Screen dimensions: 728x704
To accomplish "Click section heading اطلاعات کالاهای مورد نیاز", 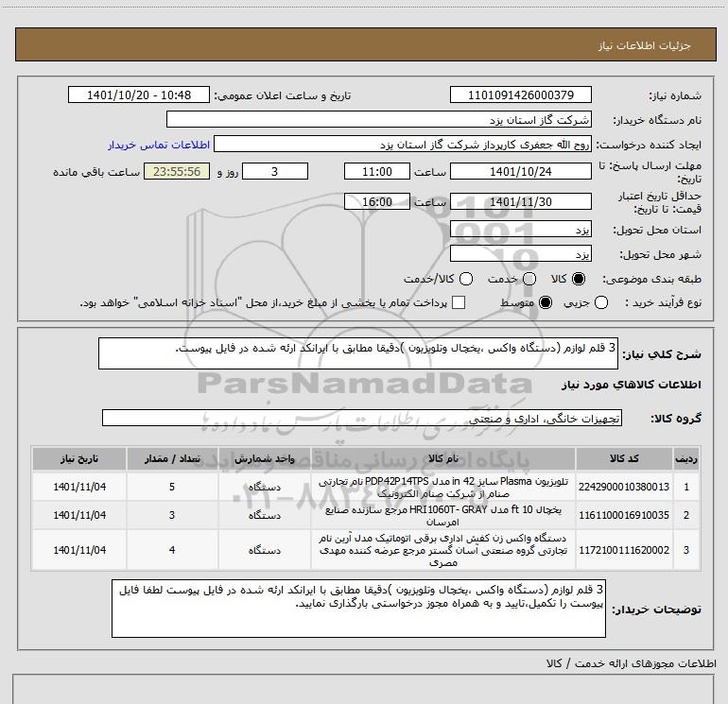I will (x=631, y=385).
